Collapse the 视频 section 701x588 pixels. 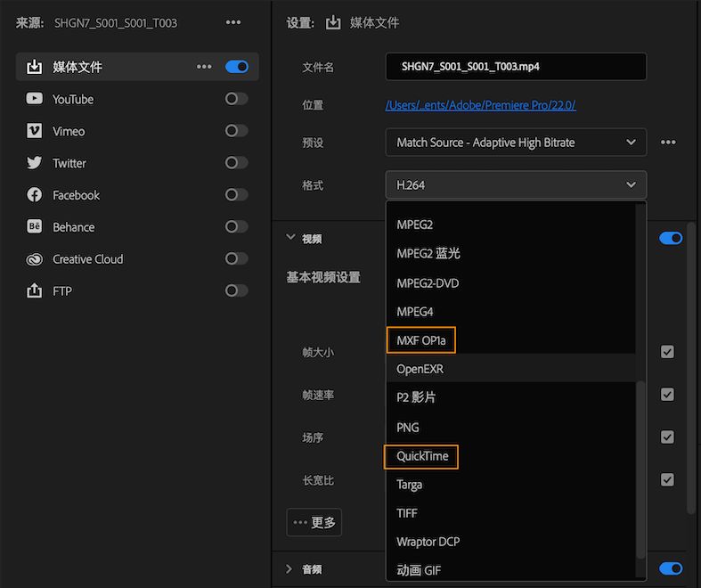[x=290, y=238]
